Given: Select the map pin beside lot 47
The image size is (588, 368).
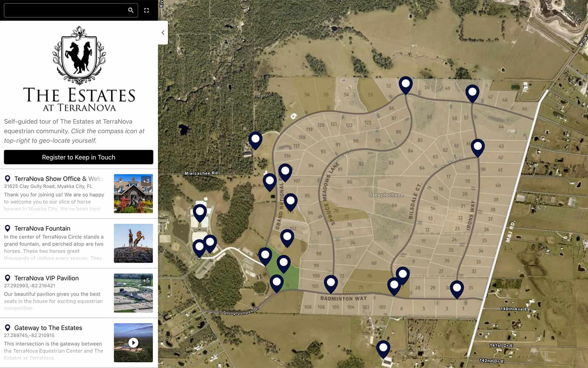Looking at the screenshot, I should (472, 94).
